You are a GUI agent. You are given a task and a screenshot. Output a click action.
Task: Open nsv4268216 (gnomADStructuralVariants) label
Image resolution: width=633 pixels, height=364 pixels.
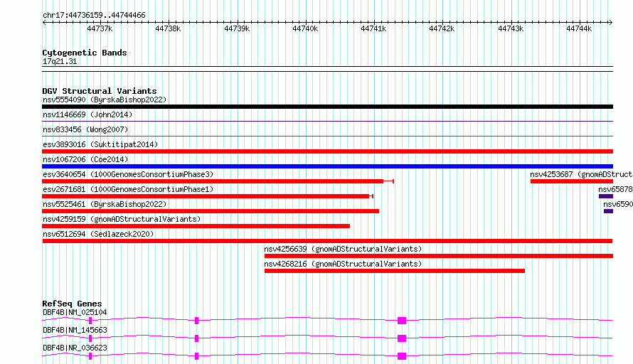[x=343, y=264]
